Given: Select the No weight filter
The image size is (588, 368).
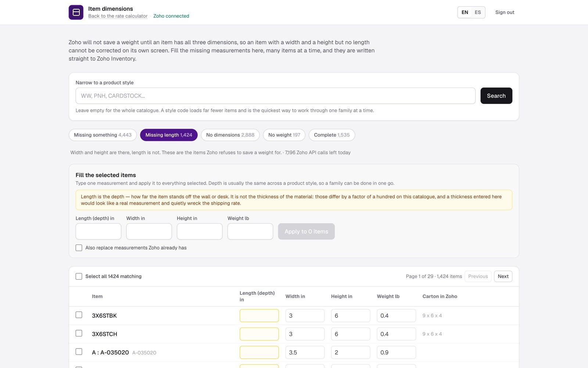Looking at the screenshot, I should (284, 135).
